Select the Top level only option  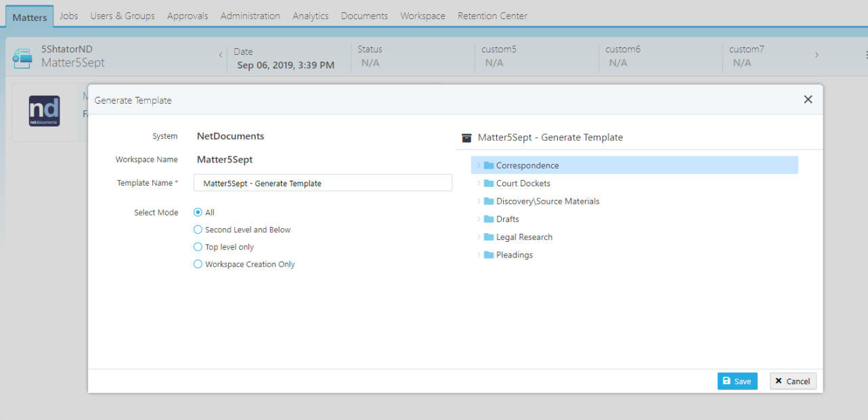point(198,247)
